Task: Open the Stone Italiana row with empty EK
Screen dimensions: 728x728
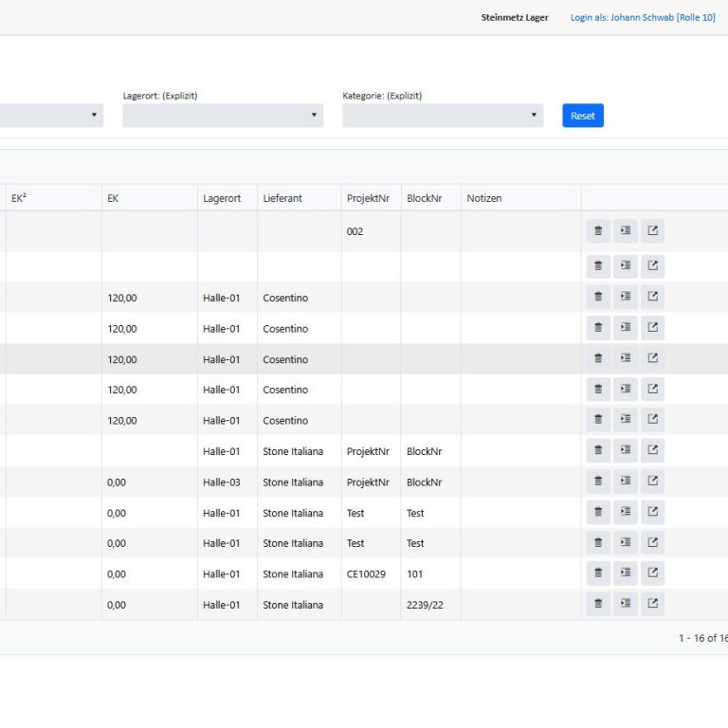Action: point(653,450)
